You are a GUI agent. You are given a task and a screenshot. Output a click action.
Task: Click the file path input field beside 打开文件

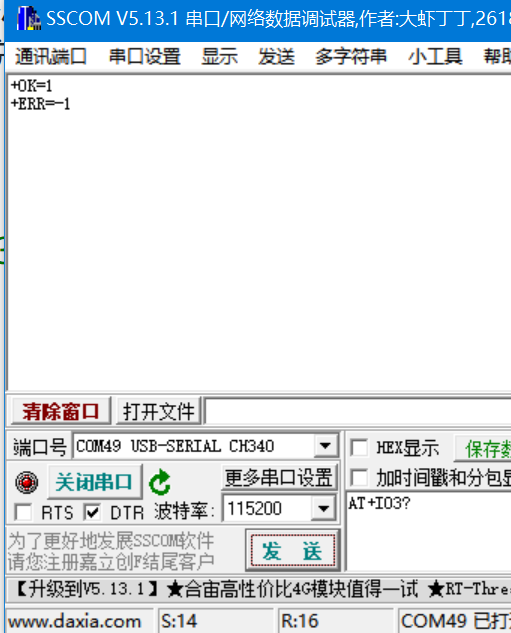[358, 411]
